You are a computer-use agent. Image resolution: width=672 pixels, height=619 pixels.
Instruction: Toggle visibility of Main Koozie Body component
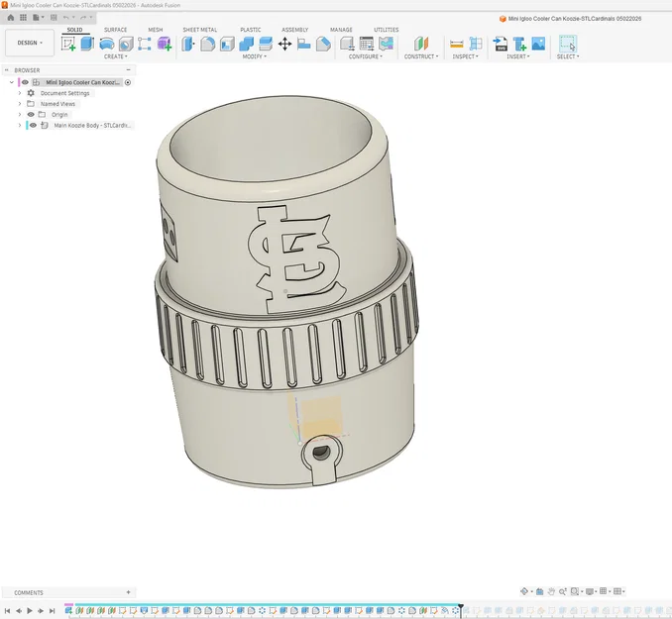tap(33, 125)
